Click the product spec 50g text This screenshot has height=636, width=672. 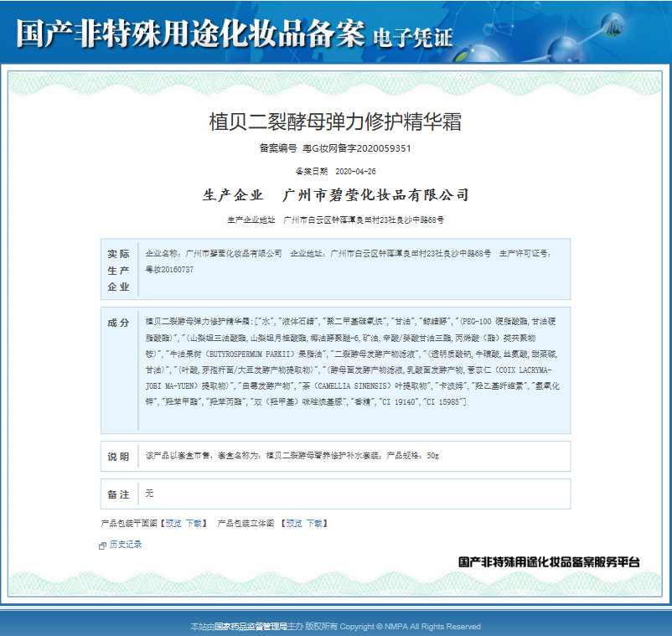click(x=433, y=456)
